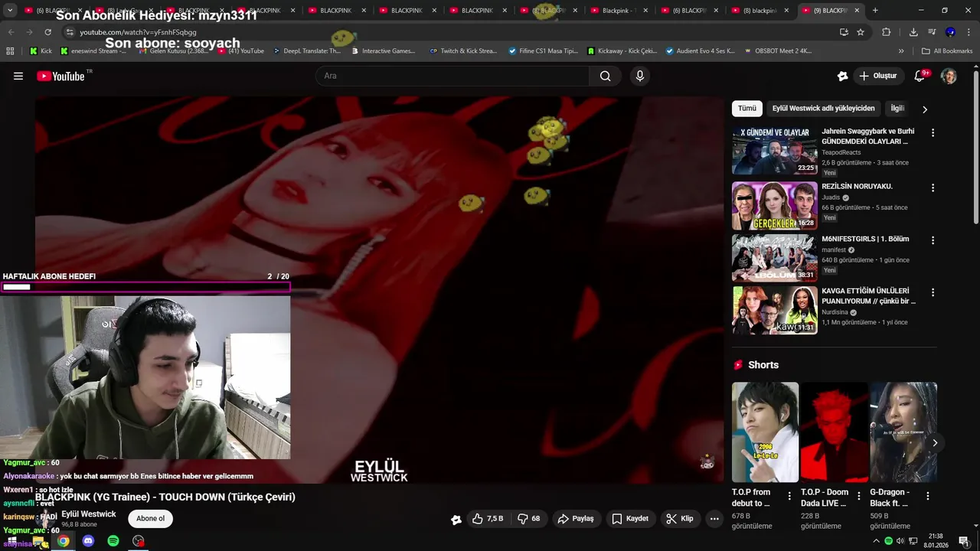Open the browser extensions puzzle icon

(887, 32)
